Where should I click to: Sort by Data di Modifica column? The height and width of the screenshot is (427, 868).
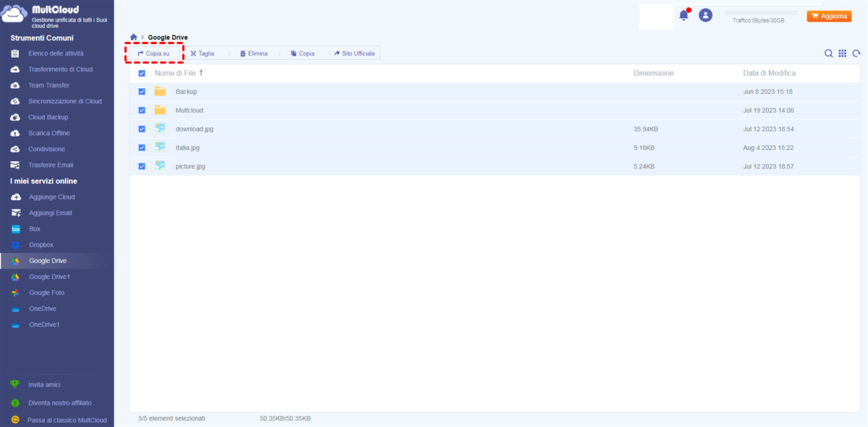[x=769, y=73]
